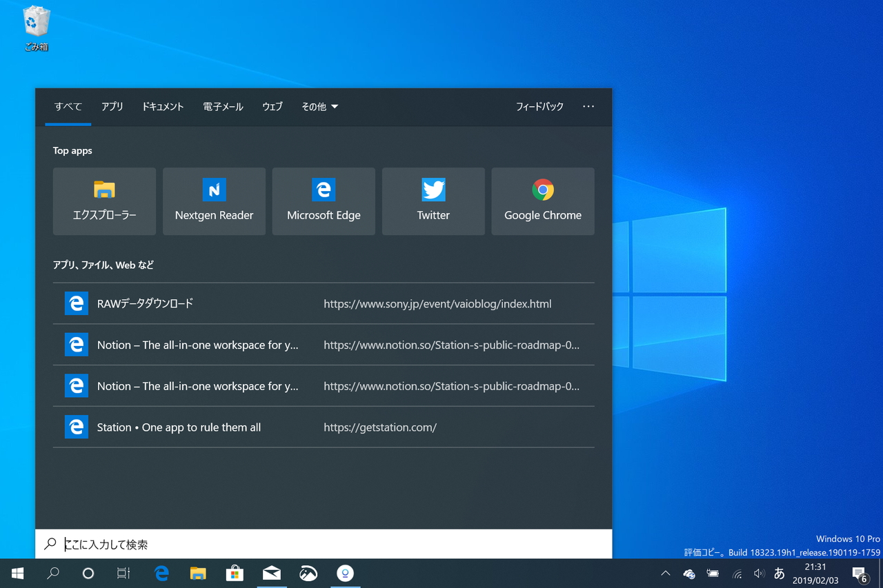883x588 pixels.
Task: Launch Microsoft Edge from Top apps
Action: tap(324, 201)
